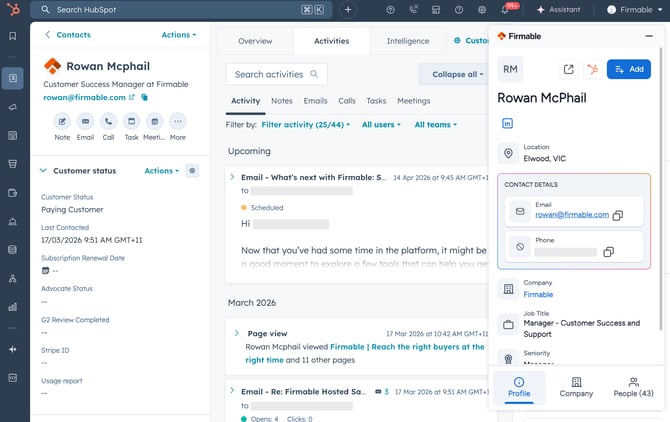This screenshot has width=670, height=422.
Task: Open the contact Actions dropdown
Action: pyautogui.click(x=179, y=35)
